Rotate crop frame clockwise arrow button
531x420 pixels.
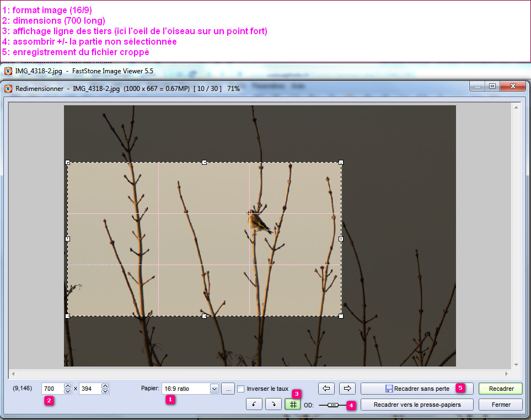273,405
